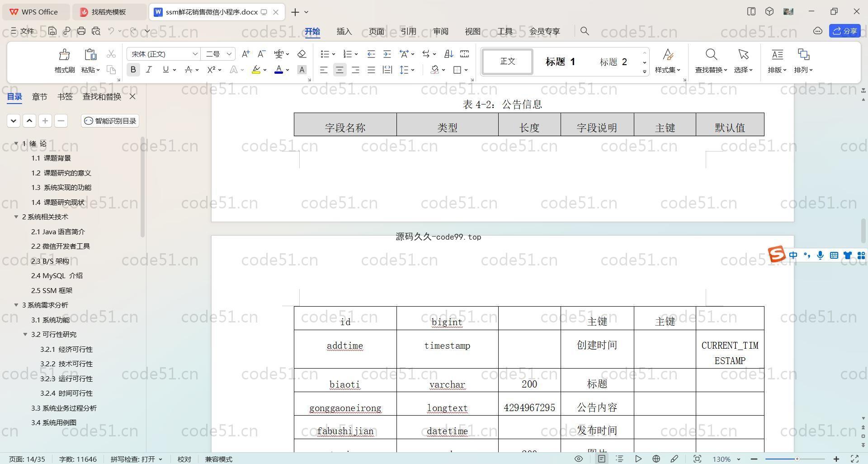Viewport: 868px width, 464px height.
Task: Click the font color A swatch
Action: [x=278, y=70]
